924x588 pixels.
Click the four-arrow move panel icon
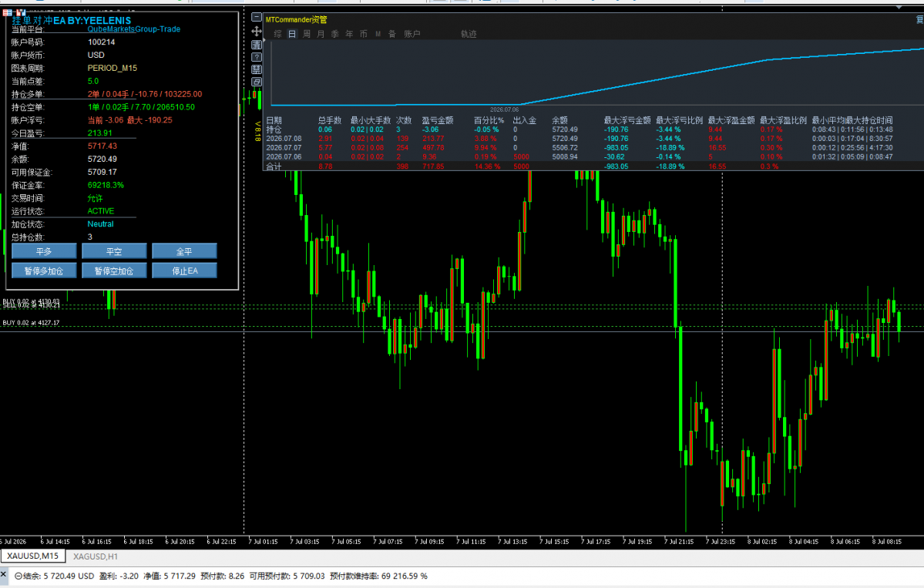pos(257,32)
